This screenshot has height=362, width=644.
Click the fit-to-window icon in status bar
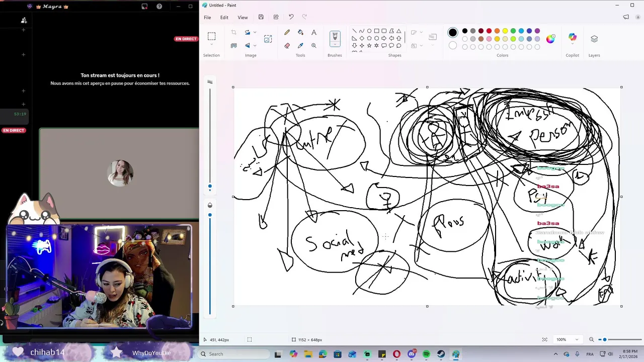544,339
